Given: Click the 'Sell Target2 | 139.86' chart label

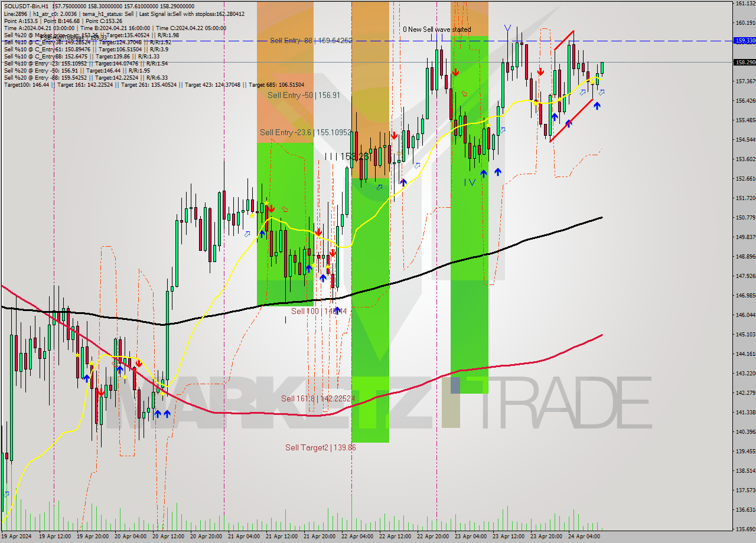Looking at the screenshot, I should pyautogui.click(x=321, y=447).
